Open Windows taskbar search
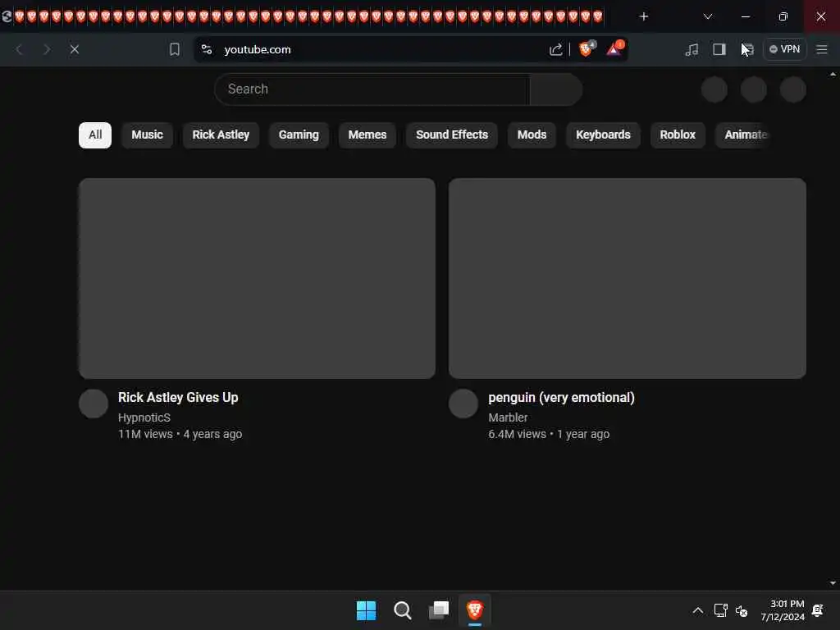Viewport: 840px width, 630px height. 402,610
